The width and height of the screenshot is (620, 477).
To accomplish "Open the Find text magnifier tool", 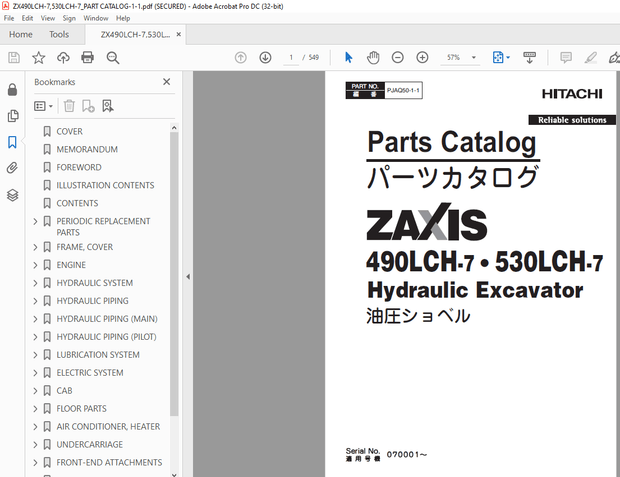I will pyautogui.click(x=113, y=58).
